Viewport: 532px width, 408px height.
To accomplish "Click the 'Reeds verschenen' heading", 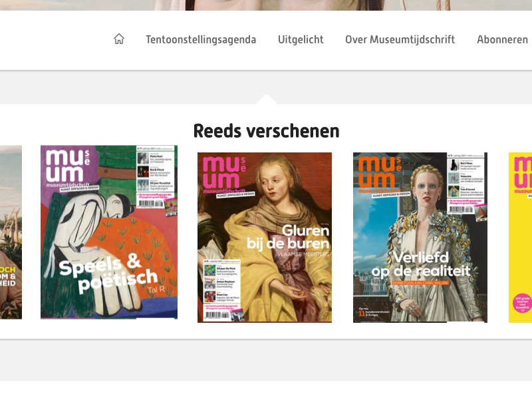I will (267, 131).
